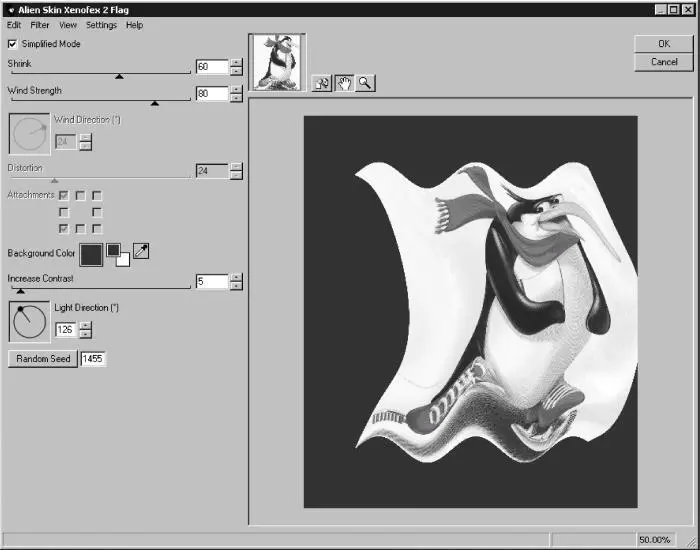Screen dimensions: 700x550
Task: Click the Distortion value field
Action: coord(212,171)
